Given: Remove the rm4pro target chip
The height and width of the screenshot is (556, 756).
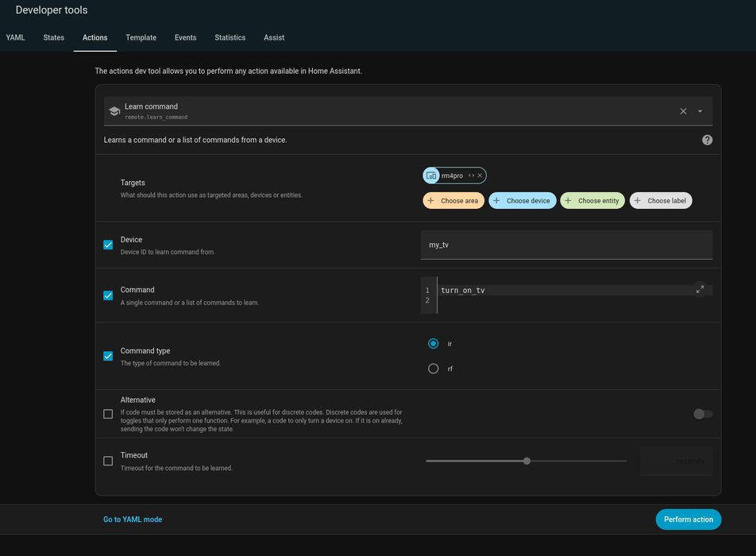Looking at the screenshot, I should (480, 176).
